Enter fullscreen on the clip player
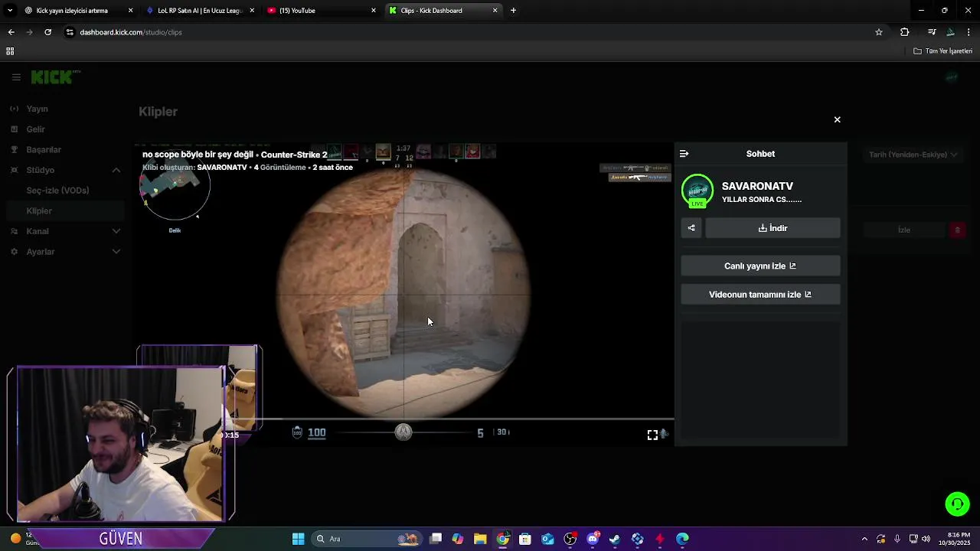The width and height of the screenshot is (980, 551). tap(652, 435)
